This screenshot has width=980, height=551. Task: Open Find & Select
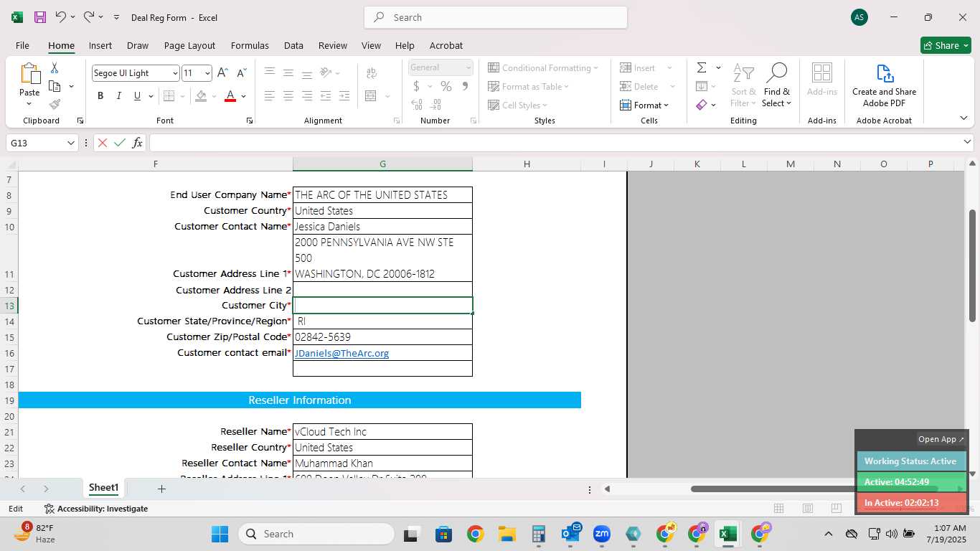point(777,86)
